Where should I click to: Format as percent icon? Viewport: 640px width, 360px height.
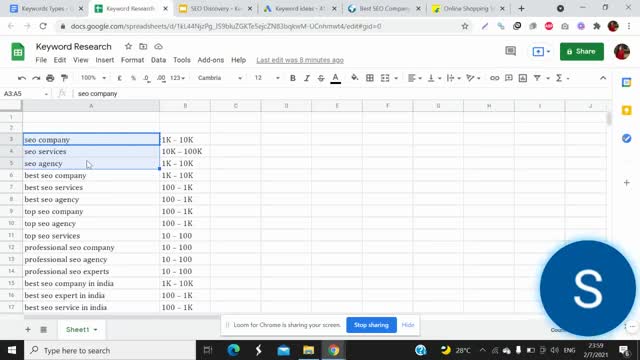[x=133, y=78]
